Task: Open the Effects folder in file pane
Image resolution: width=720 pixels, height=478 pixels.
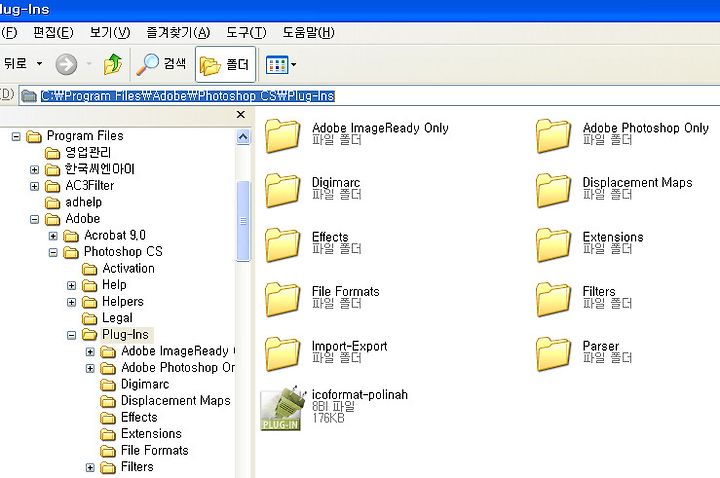Action: tap(282, 245)
